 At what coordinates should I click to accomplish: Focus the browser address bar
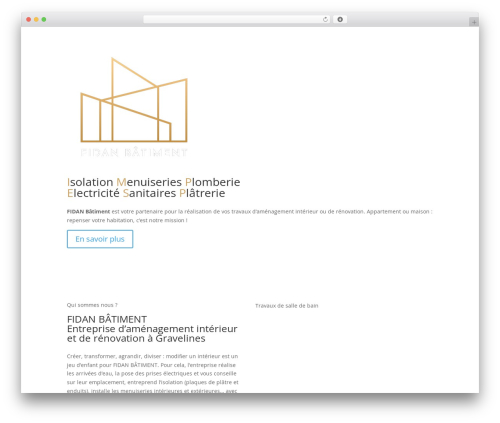click(237, 20)
